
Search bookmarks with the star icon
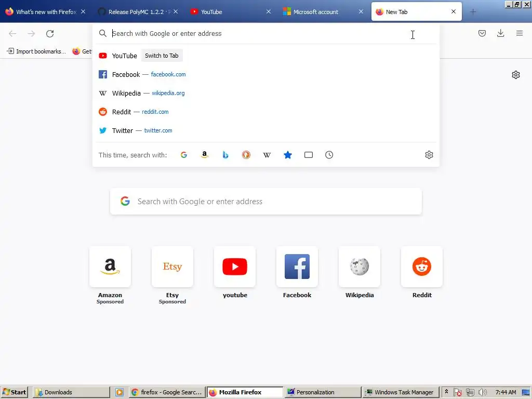[288, 155]
